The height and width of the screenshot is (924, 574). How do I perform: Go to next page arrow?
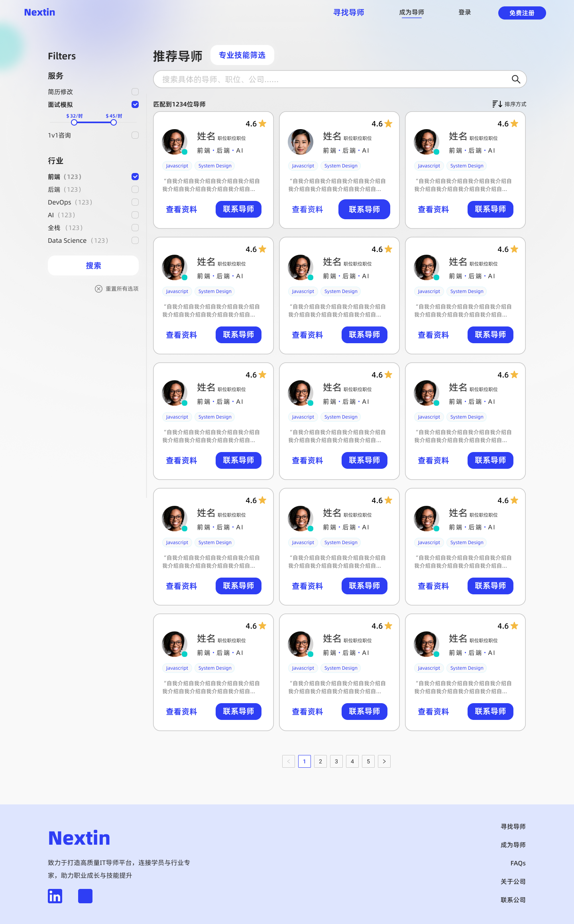coord(384,761)
